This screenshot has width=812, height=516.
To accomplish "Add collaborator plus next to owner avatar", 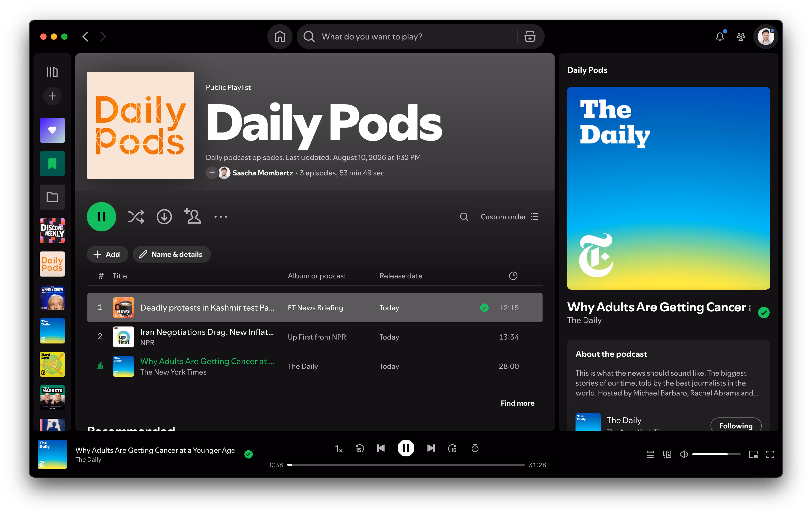I will 212,173.
